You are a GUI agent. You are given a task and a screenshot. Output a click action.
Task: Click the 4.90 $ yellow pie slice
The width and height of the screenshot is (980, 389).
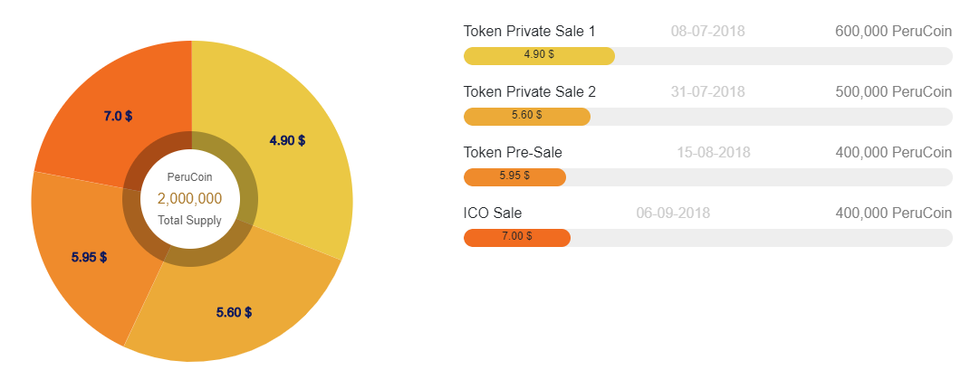[x=287, y=140]
